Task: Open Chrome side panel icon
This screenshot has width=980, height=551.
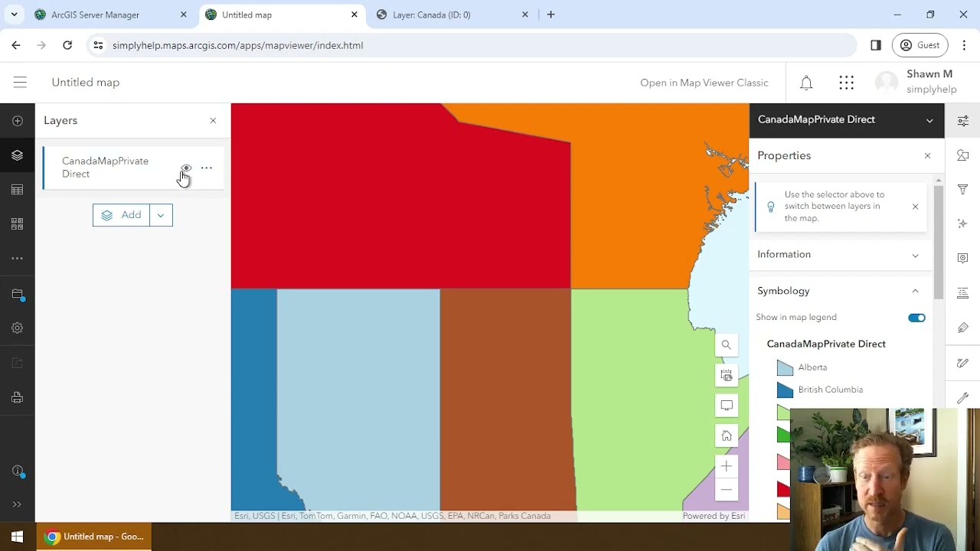Action: tap(876, 45)
